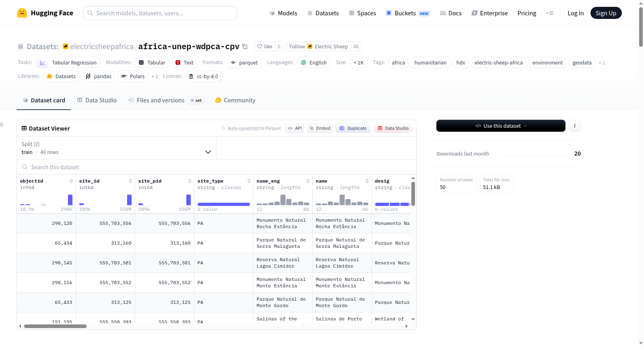The height and width of the screenshot is (347, 644).
Task: Sort the name column using its arrows
Action: pyautogui.click(x=367, y=181)
